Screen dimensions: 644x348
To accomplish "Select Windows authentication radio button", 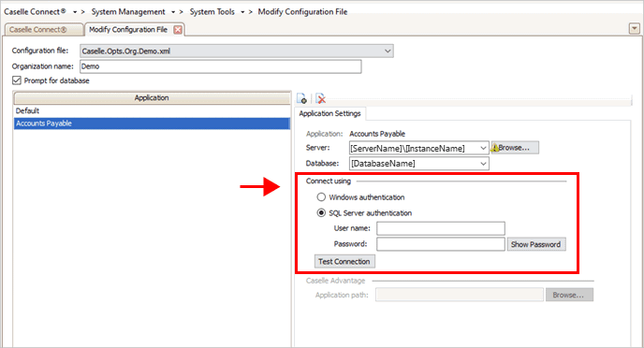I will pyautogui.click(x=321, y=197).
